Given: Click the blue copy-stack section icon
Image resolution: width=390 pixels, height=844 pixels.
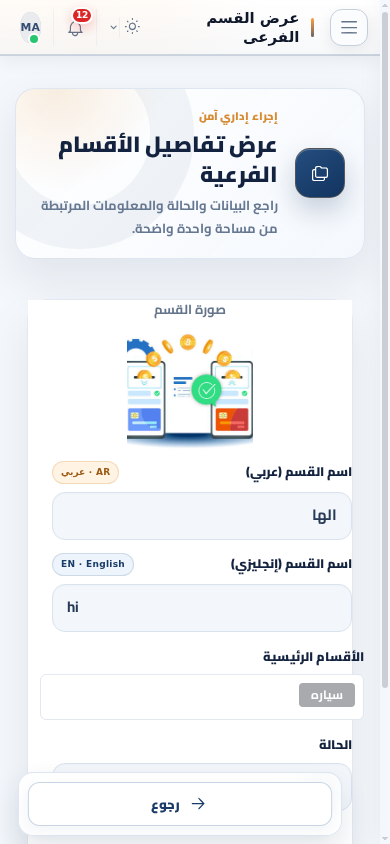Looking at the screenshot, I should click(x=320, y=173).
